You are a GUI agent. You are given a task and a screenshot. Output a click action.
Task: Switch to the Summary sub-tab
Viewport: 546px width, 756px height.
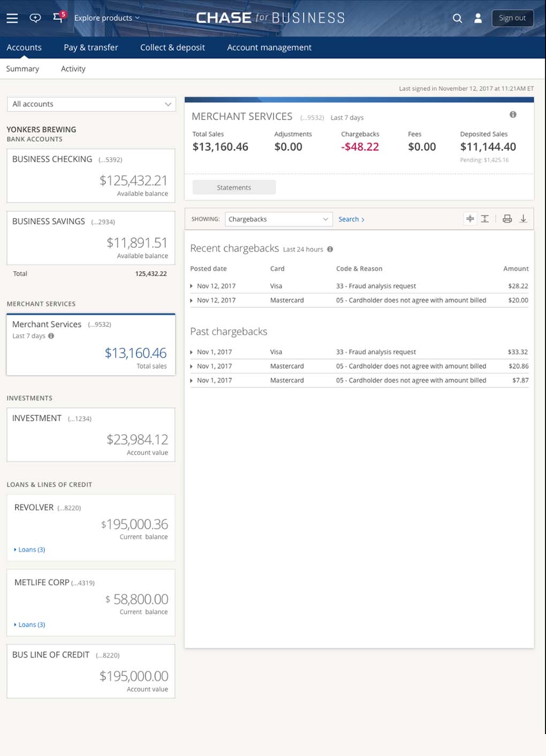[22, 69]
